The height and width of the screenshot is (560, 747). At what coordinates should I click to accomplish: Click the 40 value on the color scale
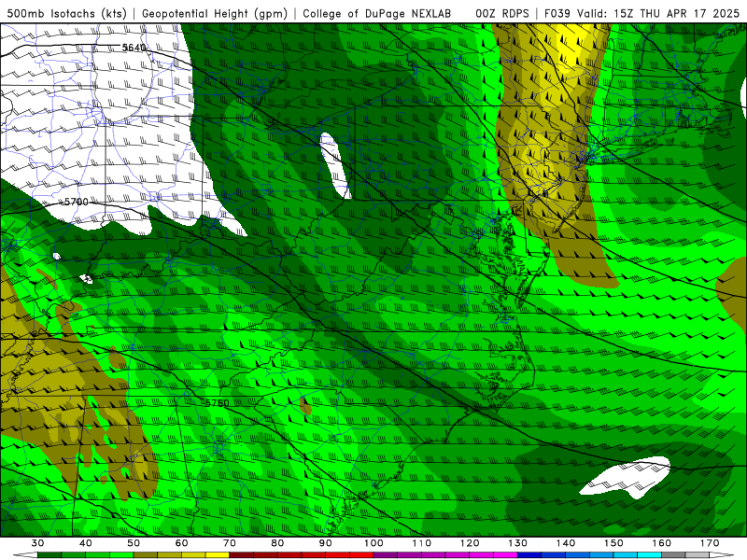pyautogui.click(x=85, y=543)
